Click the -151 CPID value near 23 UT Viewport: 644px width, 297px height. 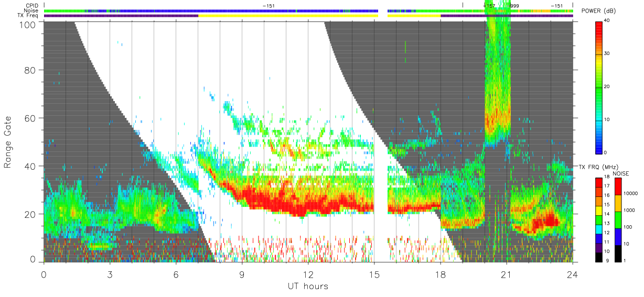click(x=556, y=6)
